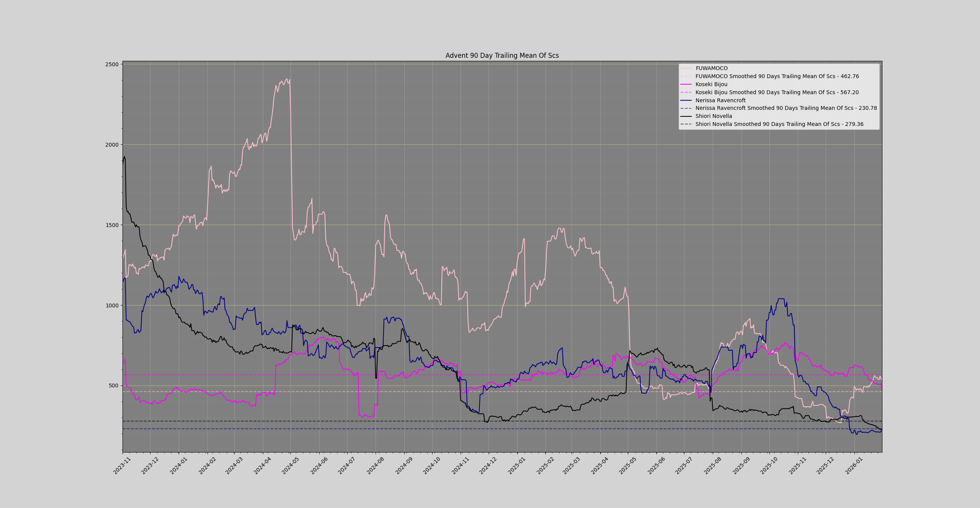Click the Koseki Bijou legend label
980x508 pixels.
pyautogui.click(x=711, y=84)
